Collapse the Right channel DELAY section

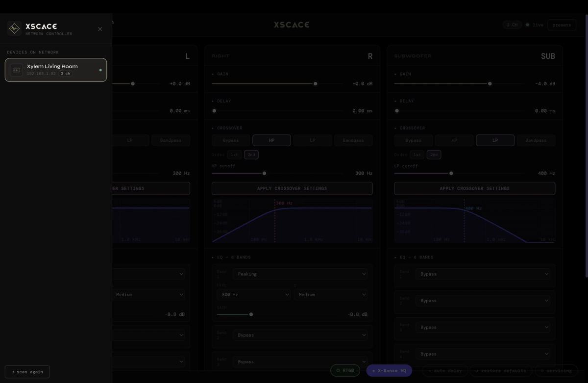[x=221, y=101]
